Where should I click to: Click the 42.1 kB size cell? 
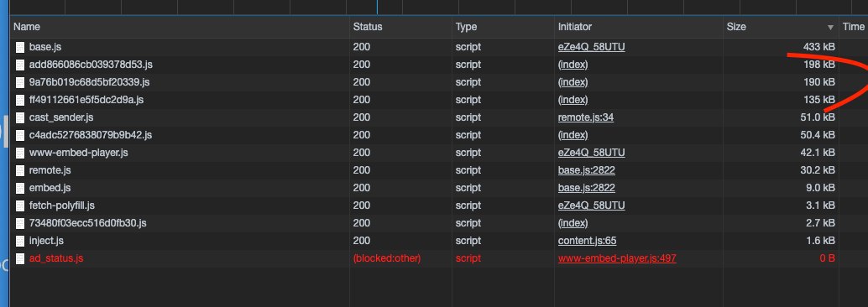(x=818, y=153)
